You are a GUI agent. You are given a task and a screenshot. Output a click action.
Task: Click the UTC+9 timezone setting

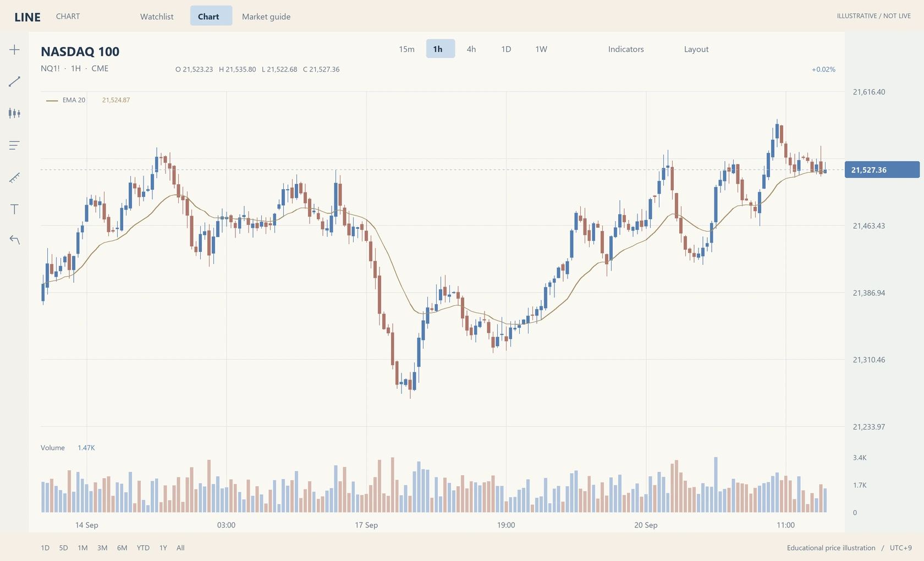tap(900, 548)
